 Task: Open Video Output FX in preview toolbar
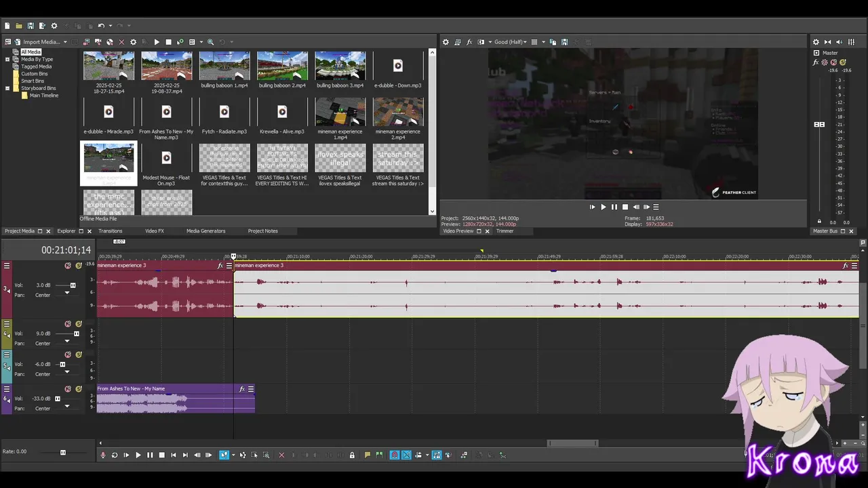(469, 42)
